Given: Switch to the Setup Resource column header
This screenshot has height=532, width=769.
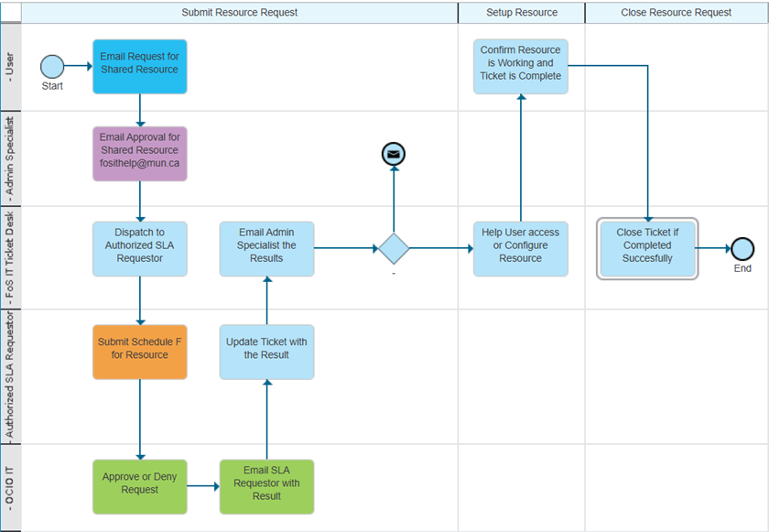Looking at the screenshot, I should pyautogui.click(x=520, y=12).
